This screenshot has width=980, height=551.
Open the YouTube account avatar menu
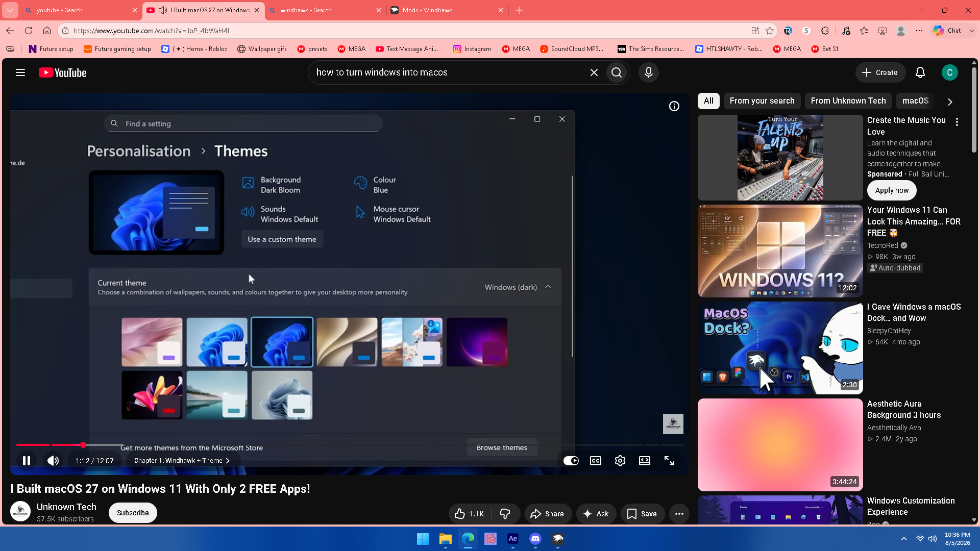(x=950, y=72)
